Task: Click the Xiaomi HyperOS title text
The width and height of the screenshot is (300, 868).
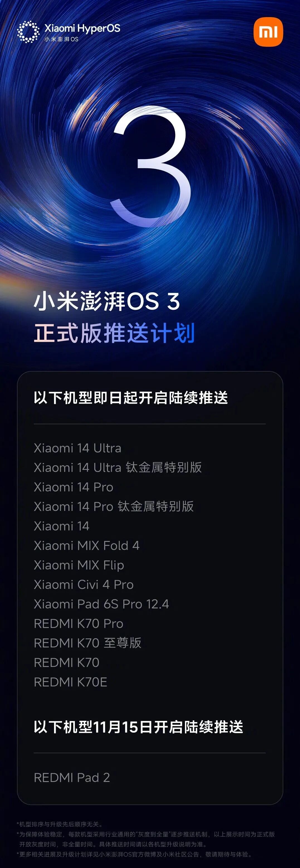Action: point(82,28)
